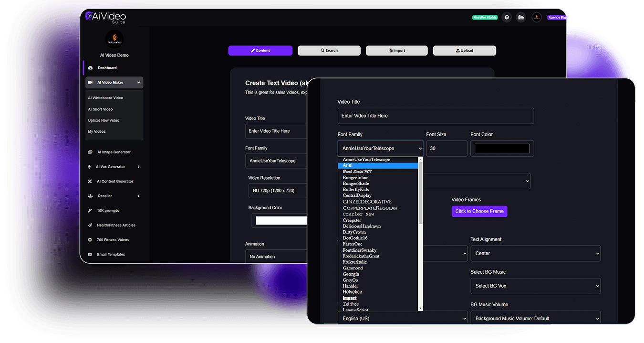Viewport: 644px width, 343px height.
Task: Click the AI Video Maker camera icon
Action: [90, 83]
